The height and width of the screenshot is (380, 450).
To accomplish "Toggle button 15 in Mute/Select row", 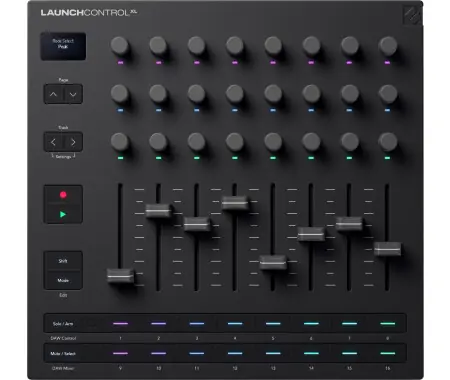I will [x=349, y=353].
